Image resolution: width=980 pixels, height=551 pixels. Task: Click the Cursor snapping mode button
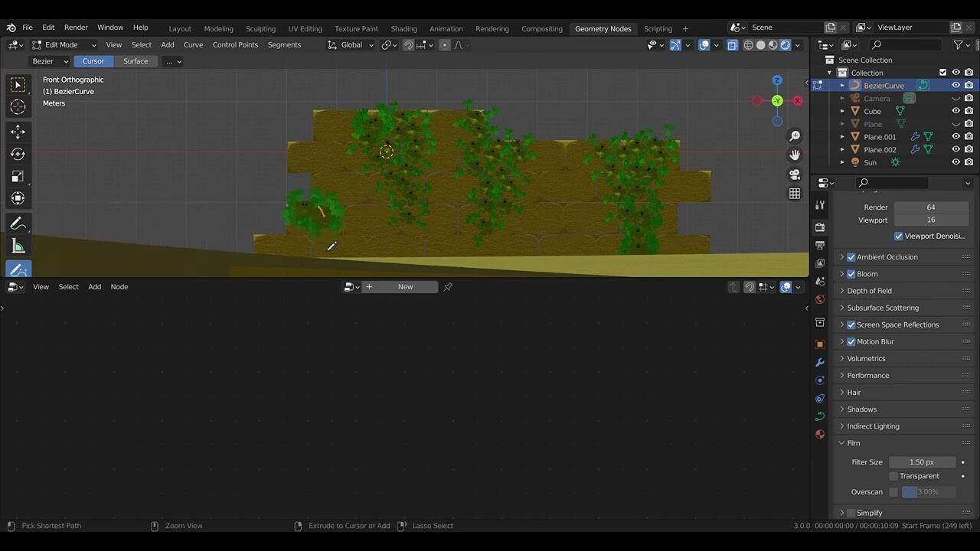tap(93, 60)
